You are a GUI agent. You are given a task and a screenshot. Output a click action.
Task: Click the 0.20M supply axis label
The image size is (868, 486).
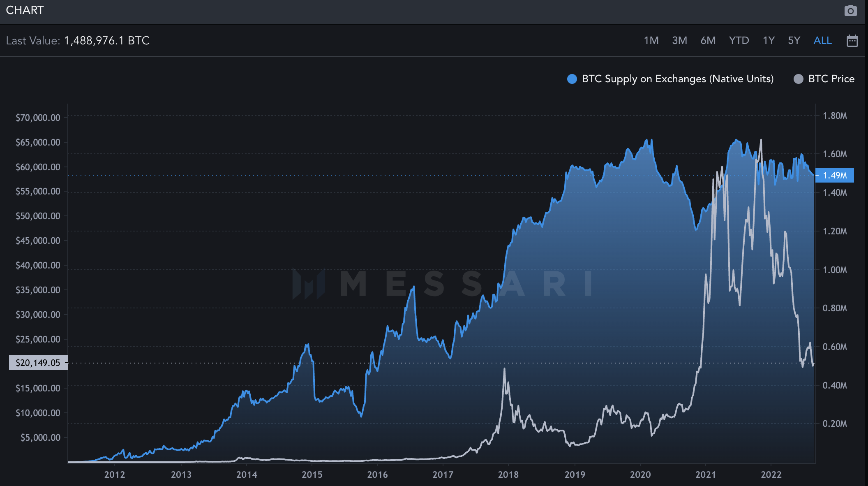[835, 424]
